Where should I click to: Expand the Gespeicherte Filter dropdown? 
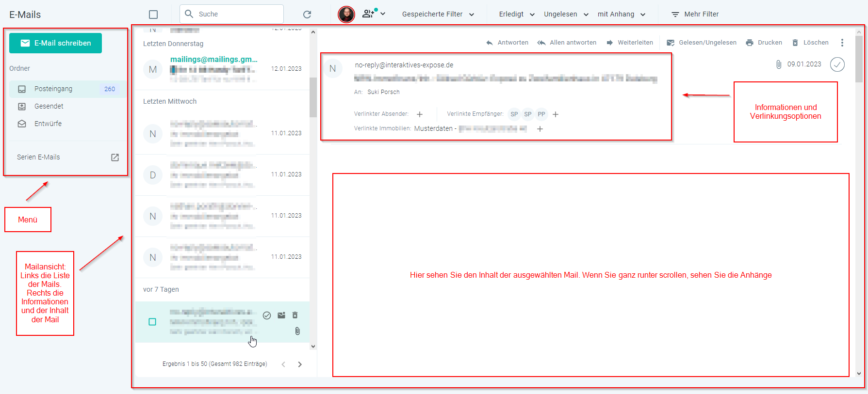438,15
